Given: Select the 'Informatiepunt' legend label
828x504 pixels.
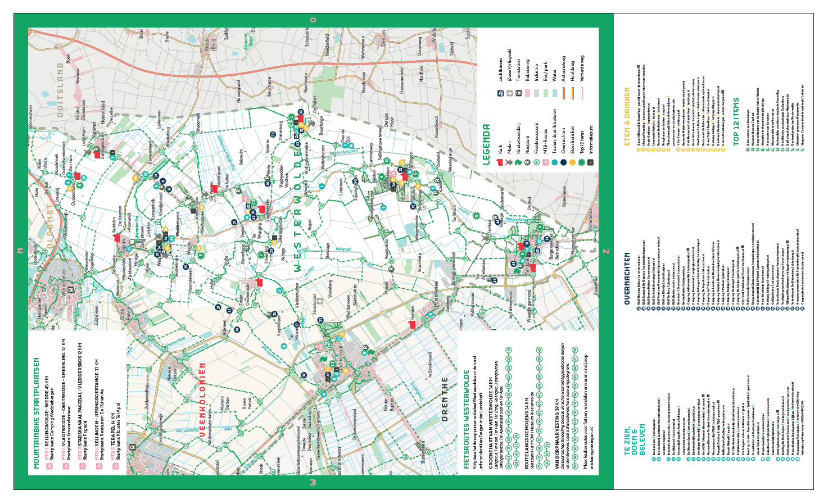Looking at the screenshot, I should (591, 140).
